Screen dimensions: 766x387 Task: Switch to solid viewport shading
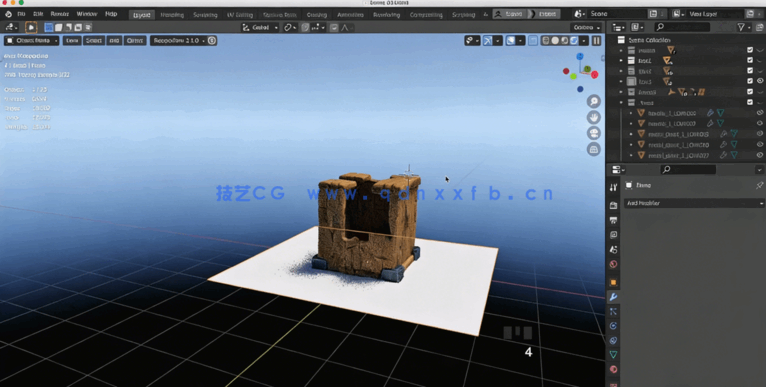click(555, 41)
